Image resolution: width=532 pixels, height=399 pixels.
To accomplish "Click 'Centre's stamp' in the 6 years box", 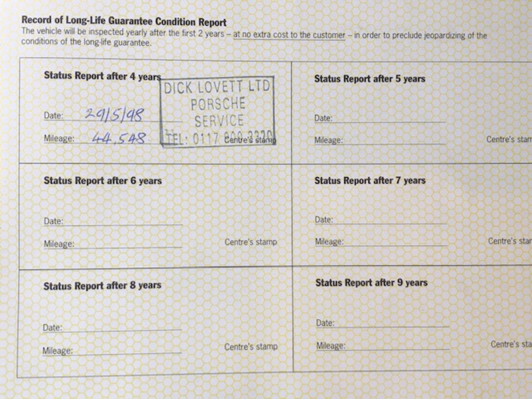I will pos(251,242).
